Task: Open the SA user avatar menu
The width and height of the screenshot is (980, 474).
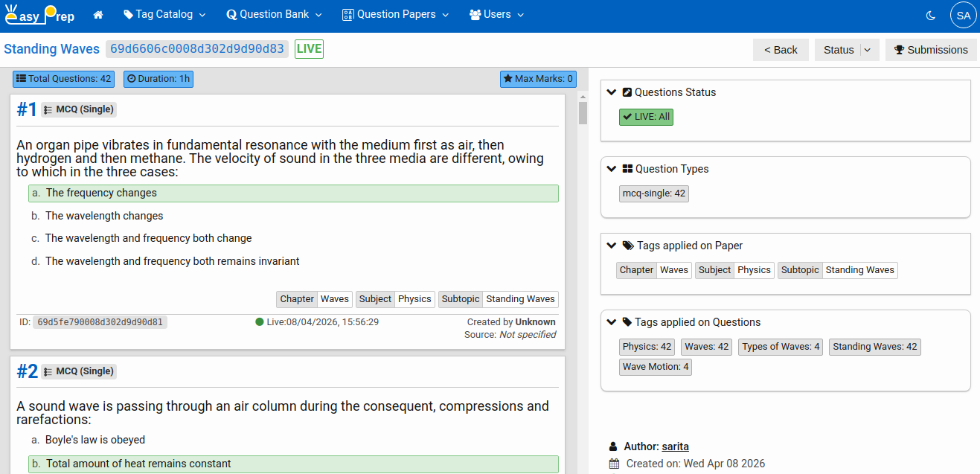Action: pos(963,16)
